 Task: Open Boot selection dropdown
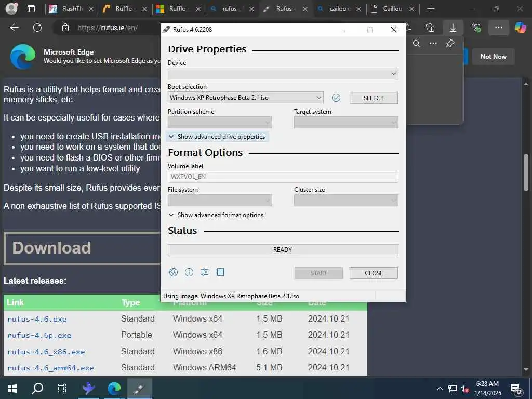coord(245,98)
